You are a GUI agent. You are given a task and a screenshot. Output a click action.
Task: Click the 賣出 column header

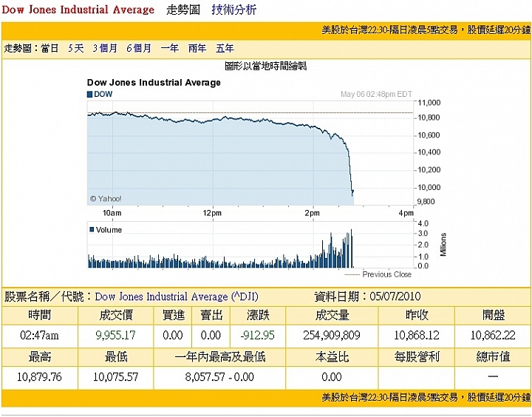click(x=211, y=315)
